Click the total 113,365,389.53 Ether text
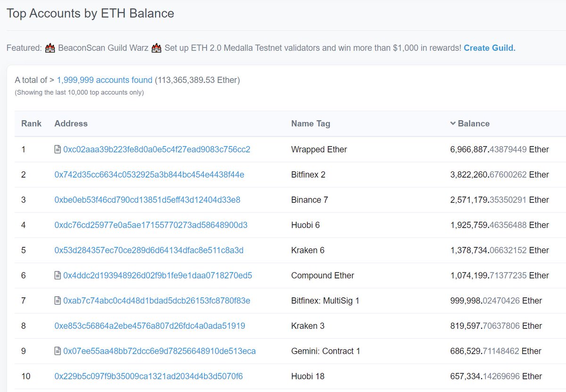 click(197, 80)
